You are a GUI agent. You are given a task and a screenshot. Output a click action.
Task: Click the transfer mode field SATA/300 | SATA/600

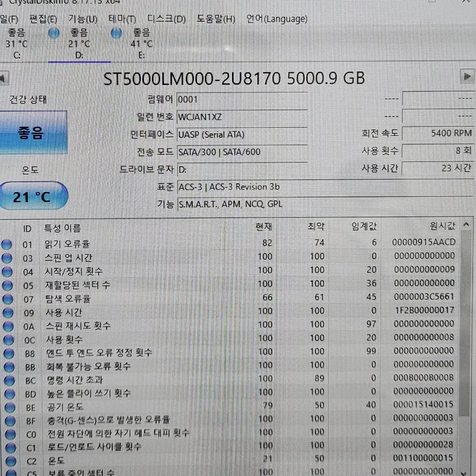point(242,152)
